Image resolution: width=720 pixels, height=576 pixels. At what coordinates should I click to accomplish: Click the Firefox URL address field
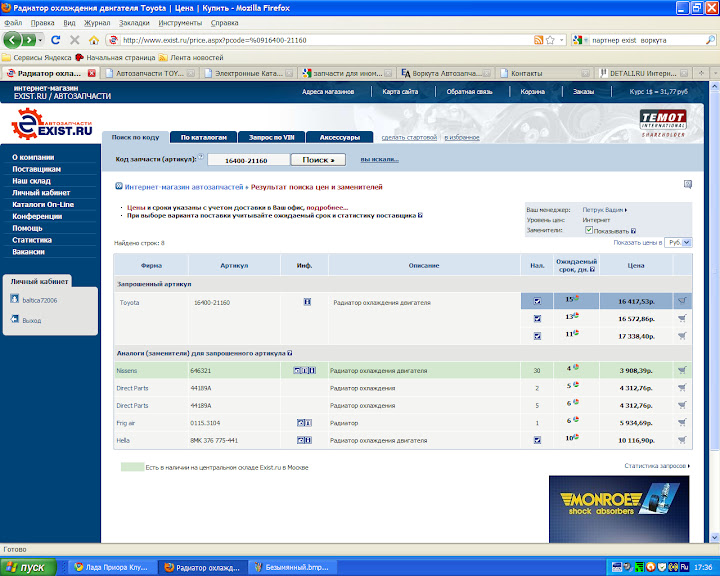click(321, 40)
